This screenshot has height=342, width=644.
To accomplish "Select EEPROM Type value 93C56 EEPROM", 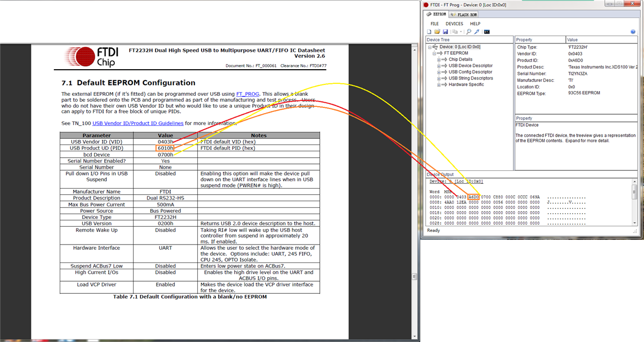I will [x=584, y=93].
